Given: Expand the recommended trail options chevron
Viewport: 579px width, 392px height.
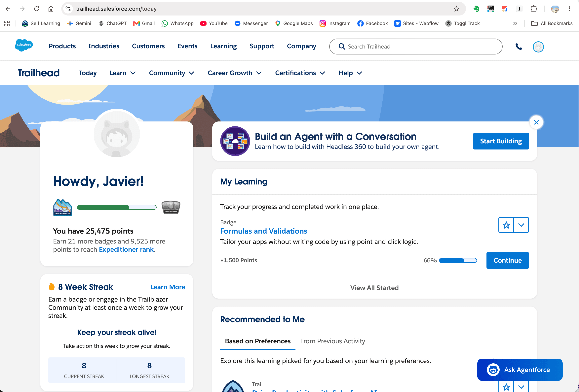Looking at the screenshot, I should [521, 387].
